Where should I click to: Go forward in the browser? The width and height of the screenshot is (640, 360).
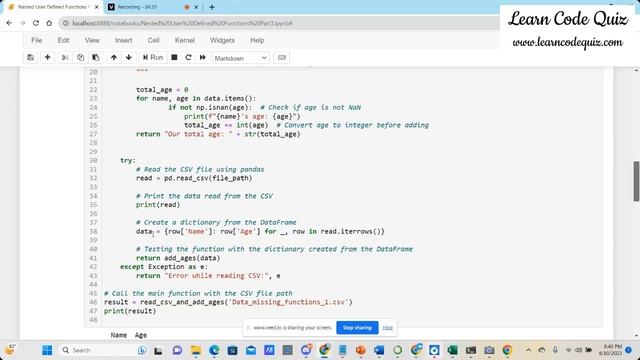click(x=22, y=23)
